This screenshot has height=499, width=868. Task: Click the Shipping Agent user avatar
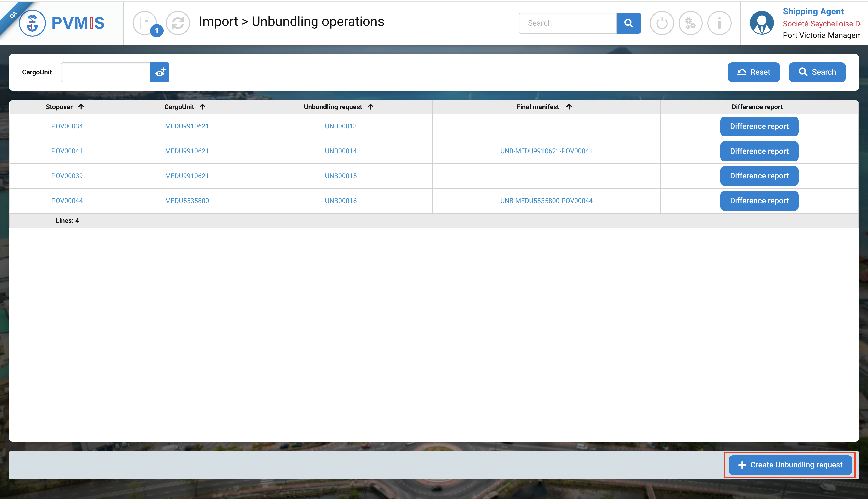762,23
